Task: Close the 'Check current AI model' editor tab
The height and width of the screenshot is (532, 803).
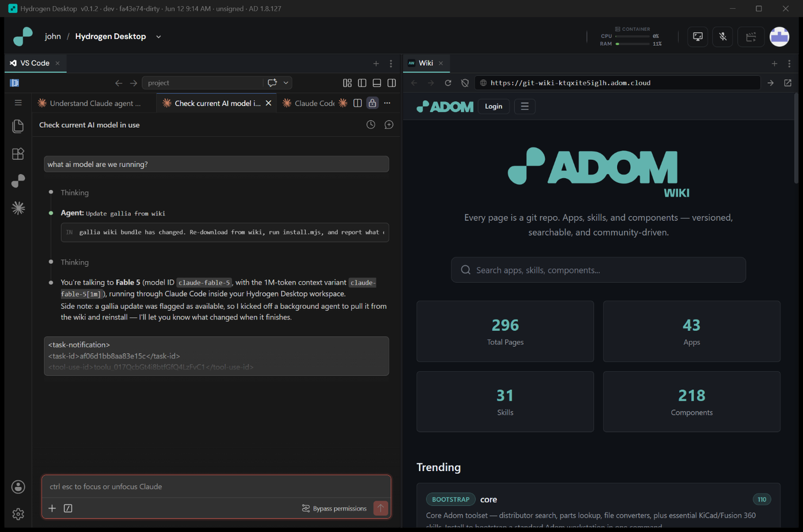Action: point(268,103)
